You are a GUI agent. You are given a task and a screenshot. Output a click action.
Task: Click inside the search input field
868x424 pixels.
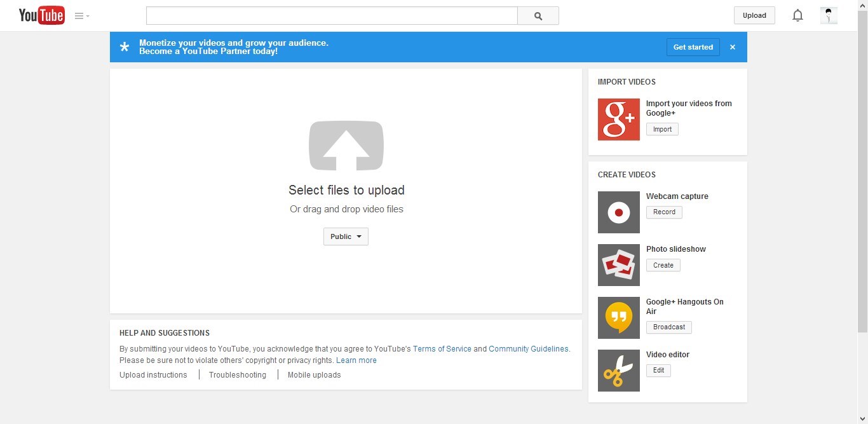pos(332,16)
